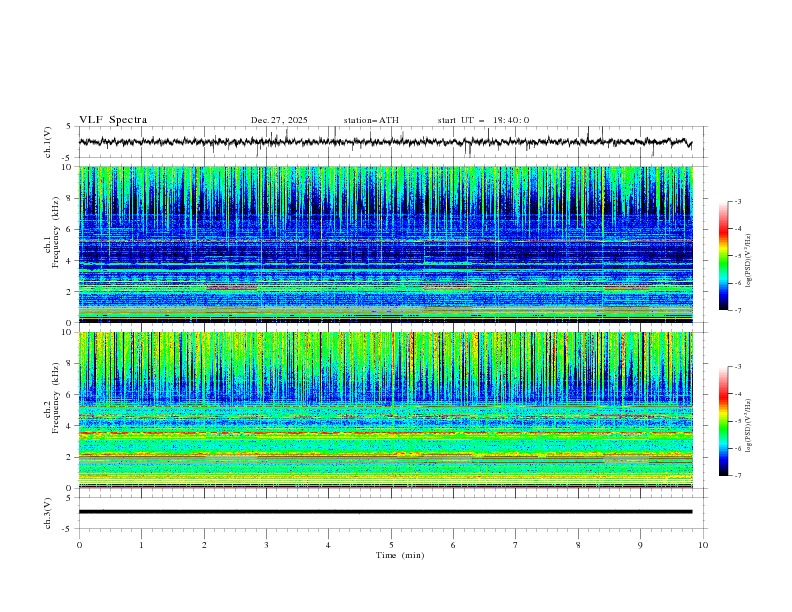Click the 'Time (min)' axis label
Image resolution: width=792 pixels, height=612 pixels.
click(x=400, y=555)
